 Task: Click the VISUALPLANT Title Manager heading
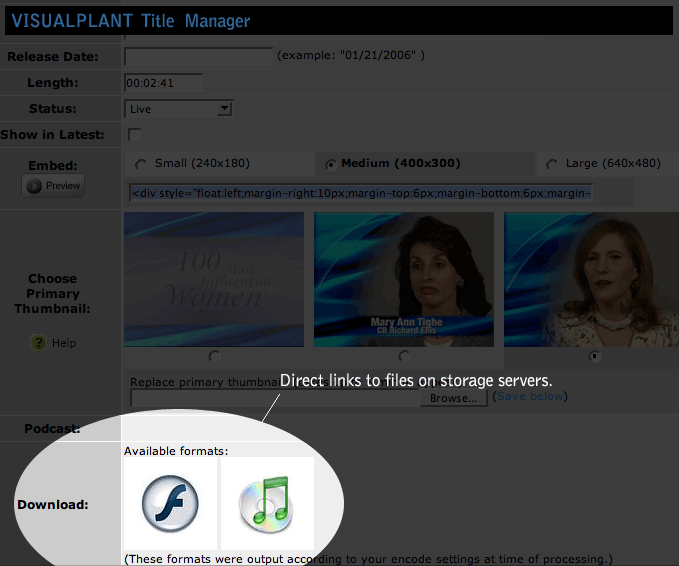click(131, 20)
